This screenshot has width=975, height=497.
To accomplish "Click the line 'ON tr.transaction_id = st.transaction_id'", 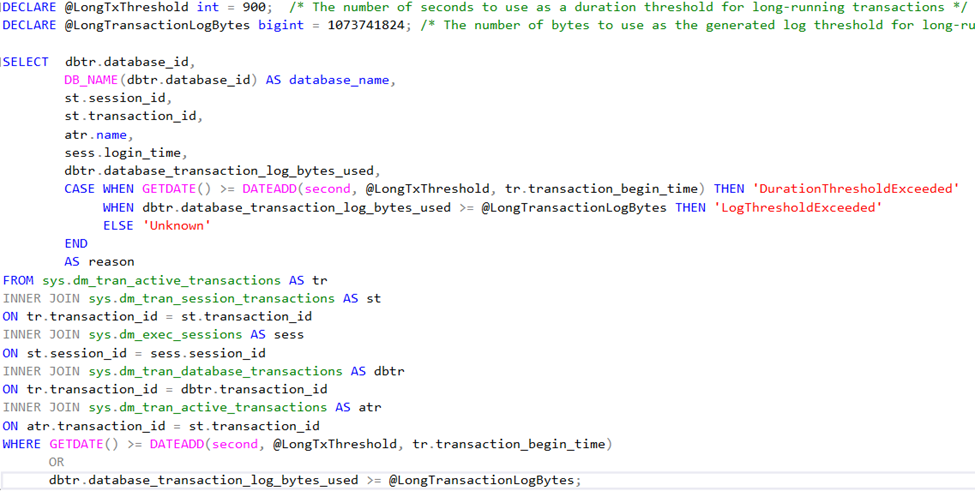I will coord(157,316).
